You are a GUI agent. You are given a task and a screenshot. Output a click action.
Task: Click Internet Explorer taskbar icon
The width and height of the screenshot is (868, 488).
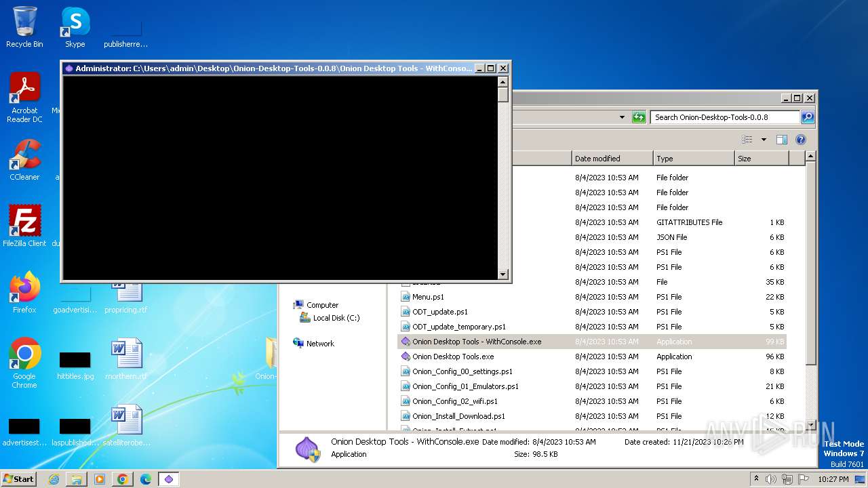[54, 479]
